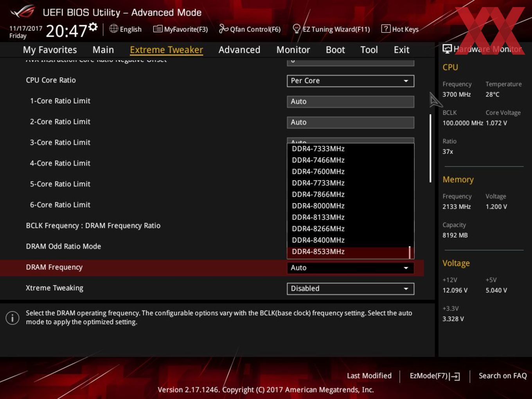Select the DRAM Frequency row label
This screenshot has width=532, height=399.
coord(54,267)
